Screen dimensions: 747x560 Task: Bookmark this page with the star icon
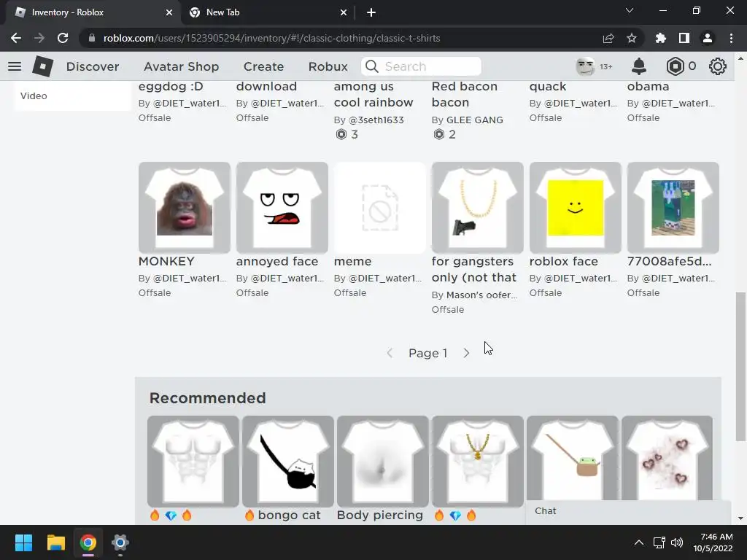click(x=632, y=38)
